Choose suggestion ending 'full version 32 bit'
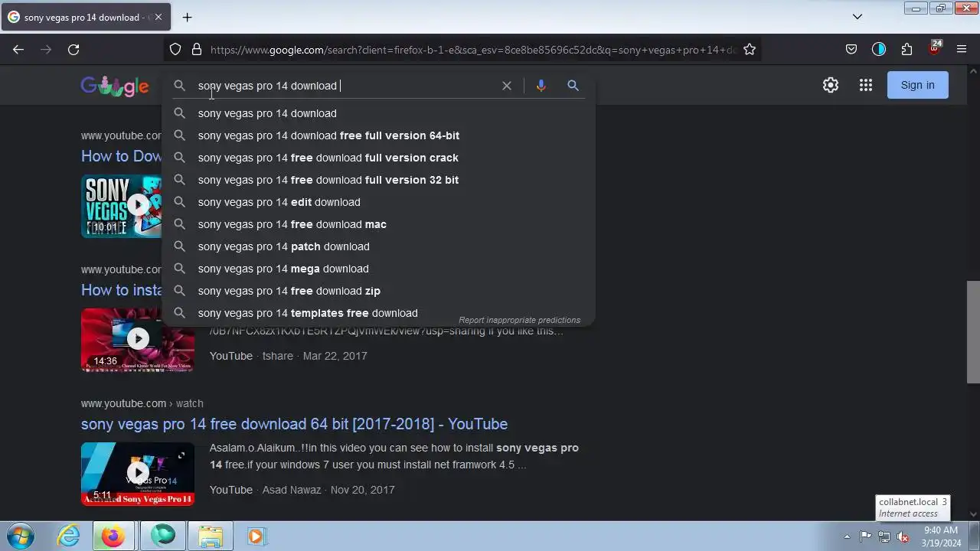 click(x=378, y=180)
